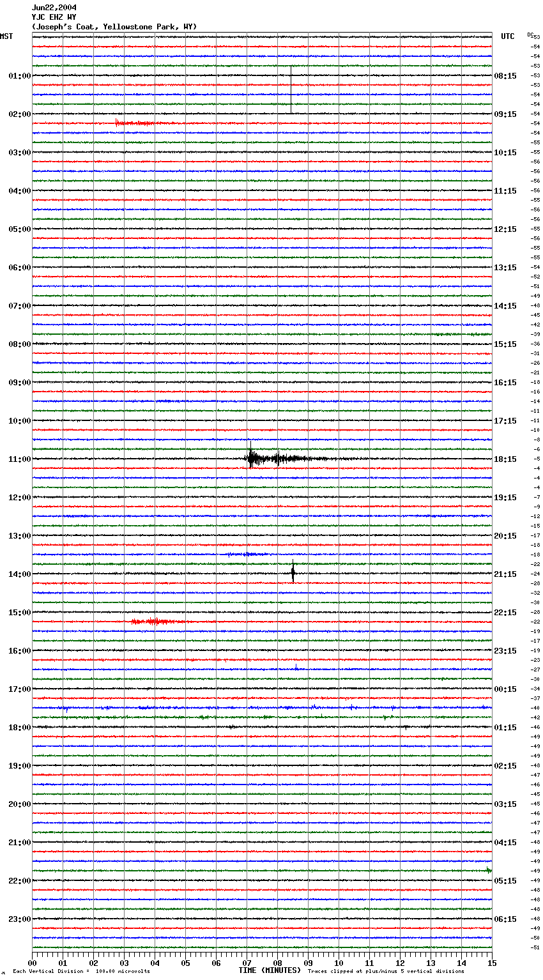This screenshot has height=980, width=543.
Task: Click the 14:00 MST time label
Action: [20, 574]
